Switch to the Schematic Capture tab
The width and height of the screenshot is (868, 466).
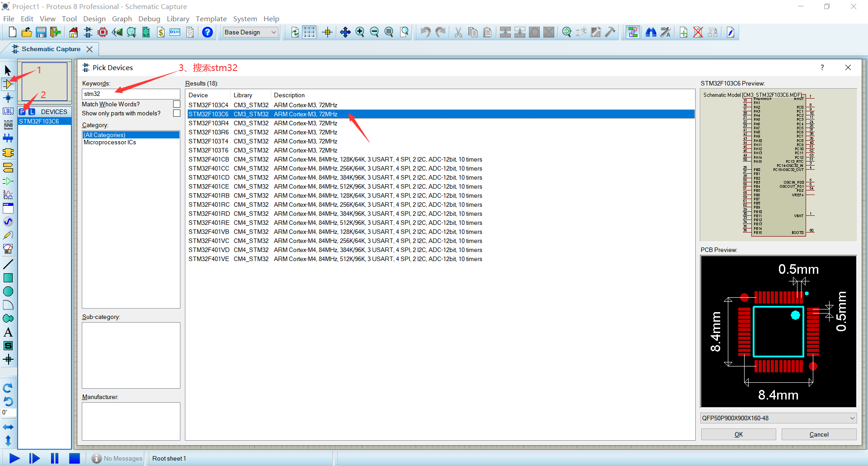pos(51,49)
